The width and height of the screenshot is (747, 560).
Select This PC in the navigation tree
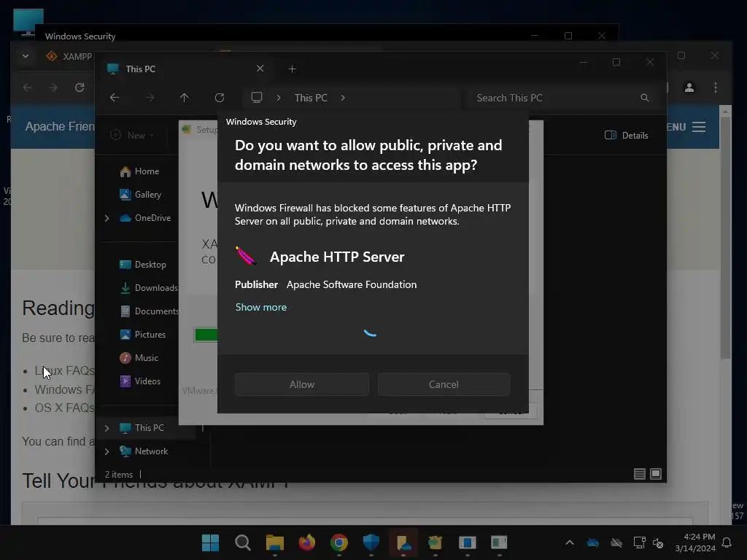pyautogui.click(x=142, y=427)
